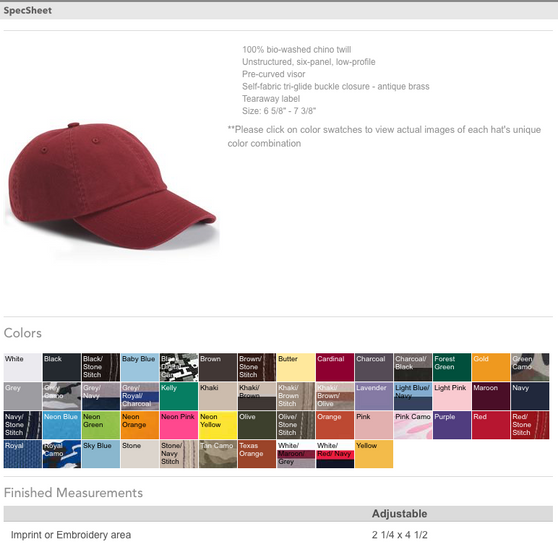
Task: Click the "2 1/4 x 4 1/2" value
Action: [x=400, y=535]
